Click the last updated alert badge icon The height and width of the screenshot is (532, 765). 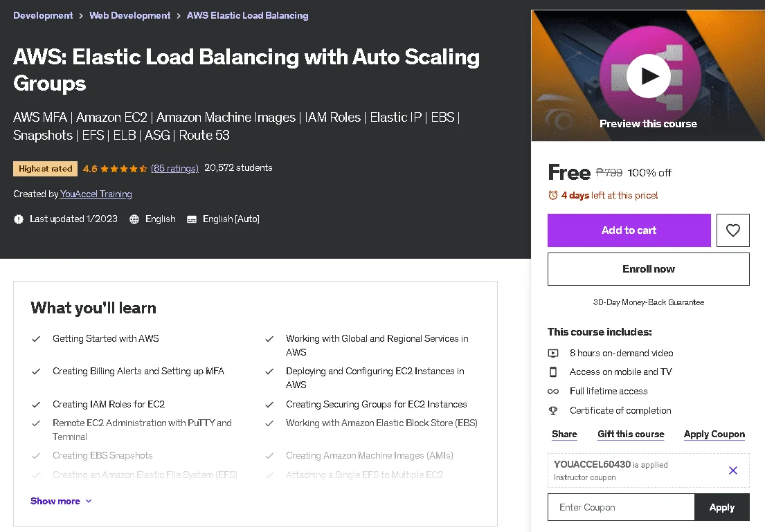coord(19,219)
